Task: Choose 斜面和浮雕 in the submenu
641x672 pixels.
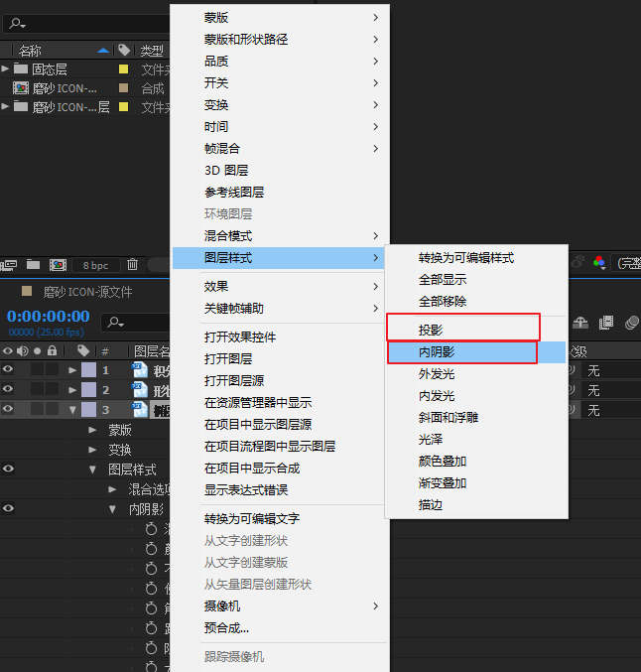Action: click(x=475, y=418)
